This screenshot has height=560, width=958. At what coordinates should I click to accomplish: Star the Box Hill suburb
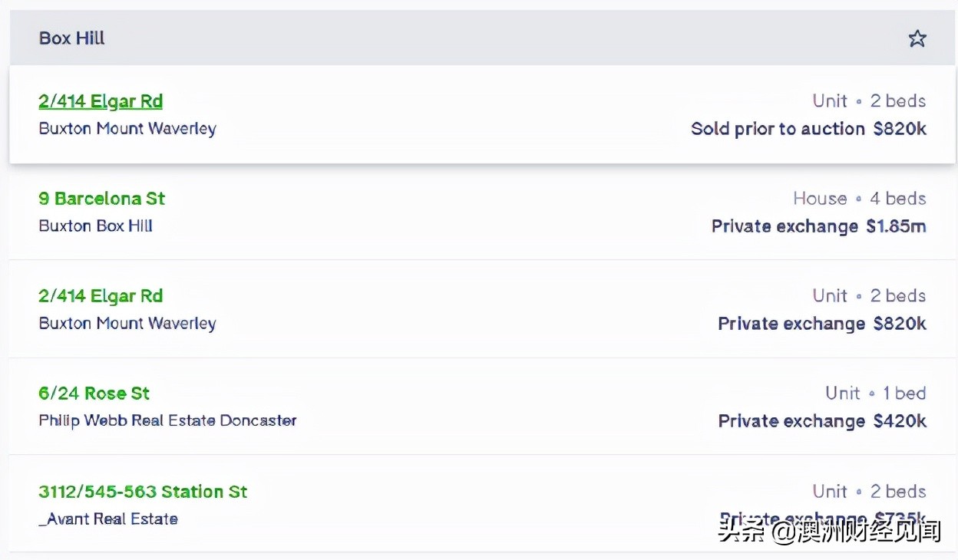(917, 38)
